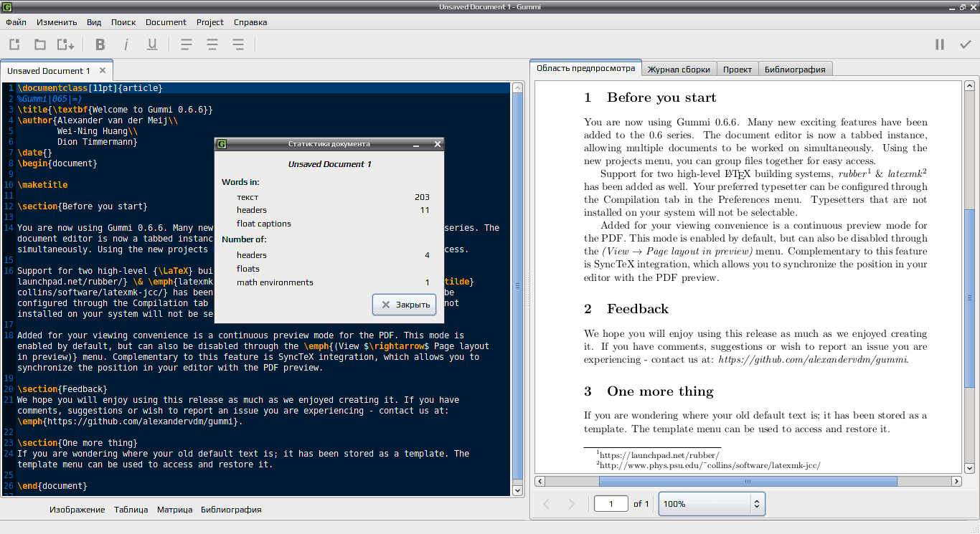Apply bold formatting with B icon
980x534 pixels.
point(100,44)
